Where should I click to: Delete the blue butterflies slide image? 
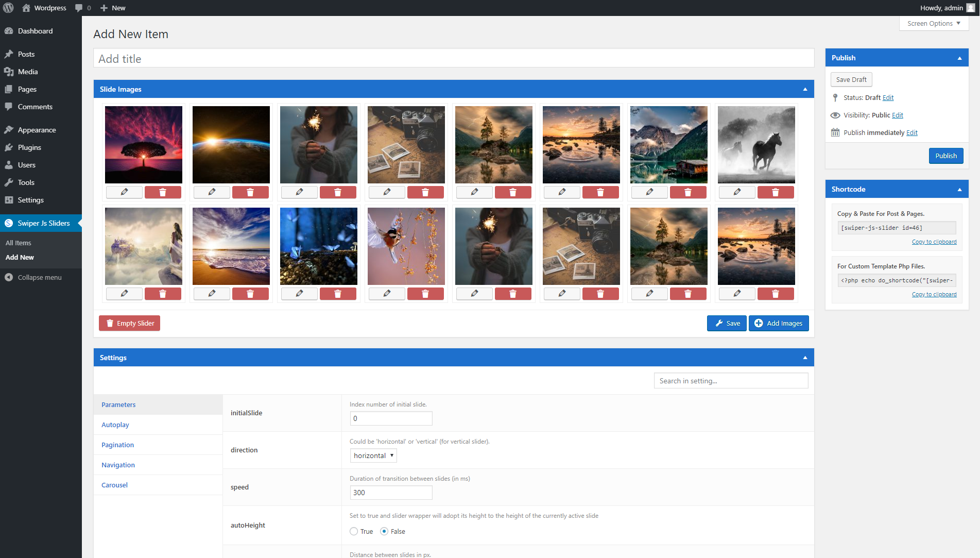[338, 294]
